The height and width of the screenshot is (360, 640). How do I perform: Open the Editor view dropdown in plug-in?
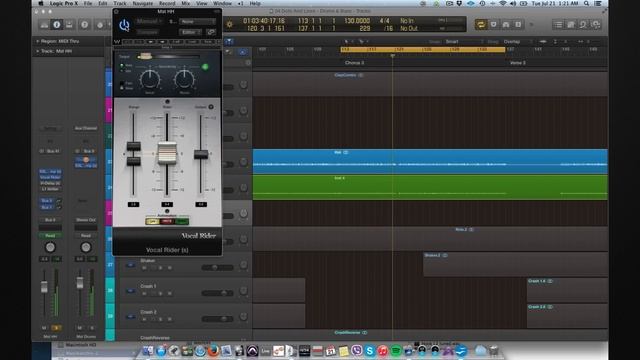tap(190, 32)
